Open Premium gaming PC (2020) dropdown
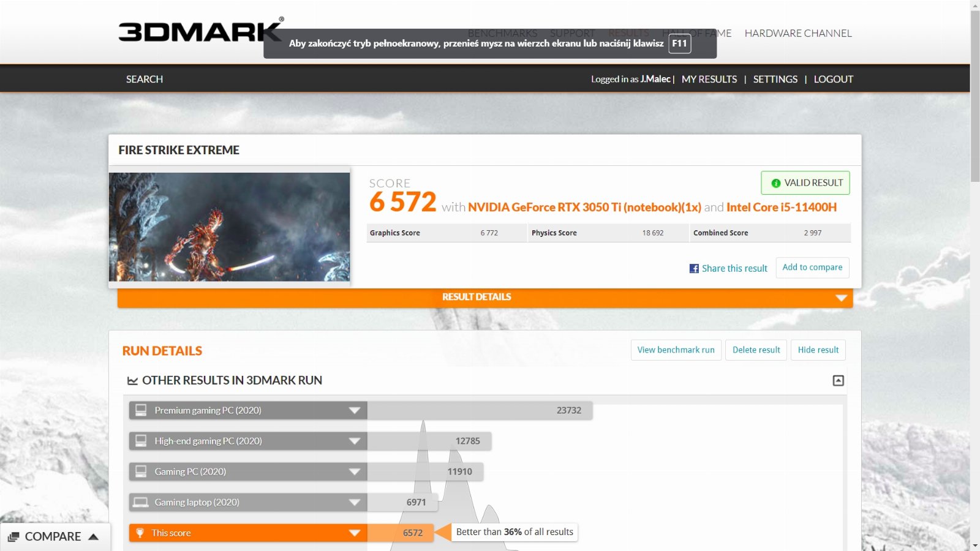980x551 pixels. [354, 410]
